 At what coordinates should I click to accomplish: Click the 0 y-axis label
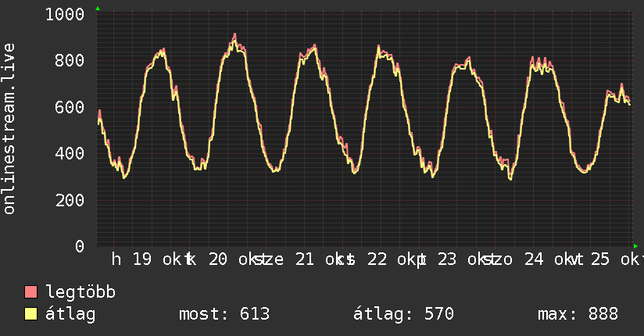(x=80, y=246)
